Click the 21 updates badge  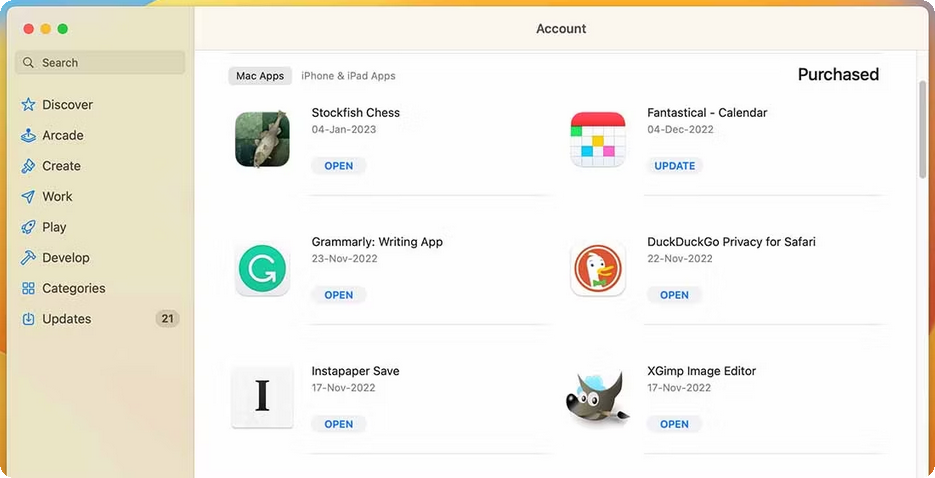click(168, 319)
